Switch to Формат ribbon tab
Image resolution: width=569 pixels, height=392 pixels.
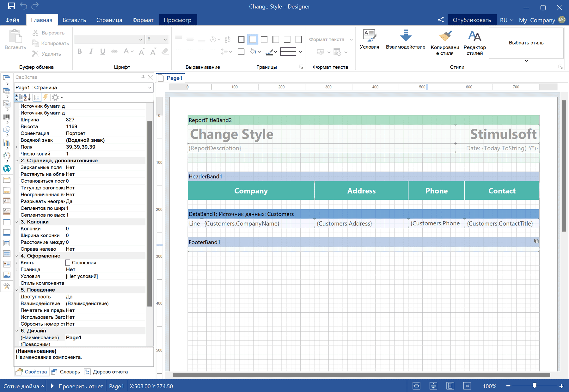[143, 20]
